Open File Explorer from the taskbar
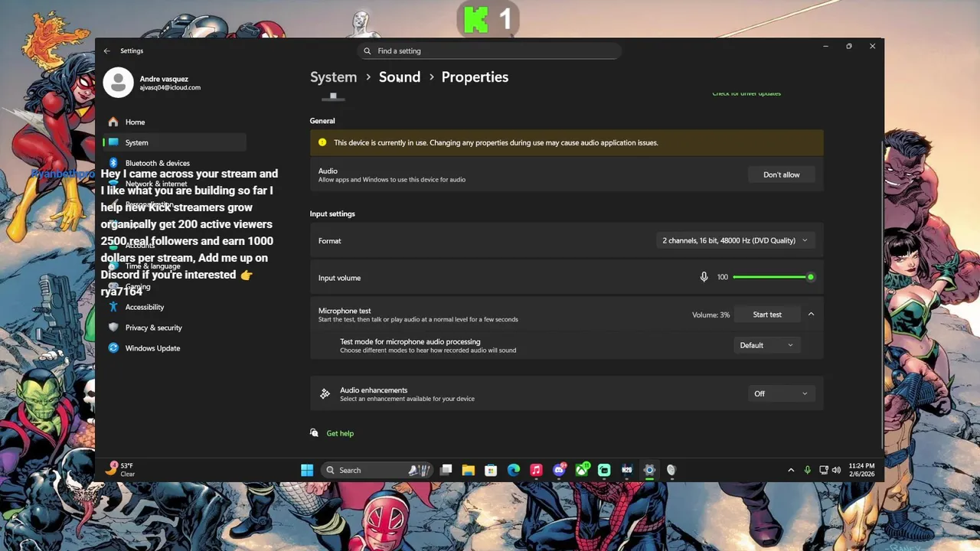Viewport: 980px width, 551px height. point(469,470)
